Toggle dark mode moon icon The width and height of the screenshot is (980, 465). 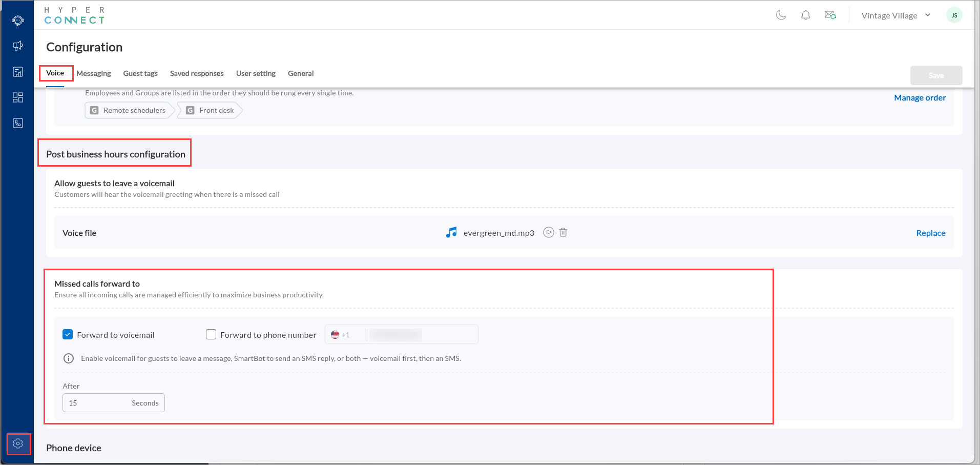point(781,15)
